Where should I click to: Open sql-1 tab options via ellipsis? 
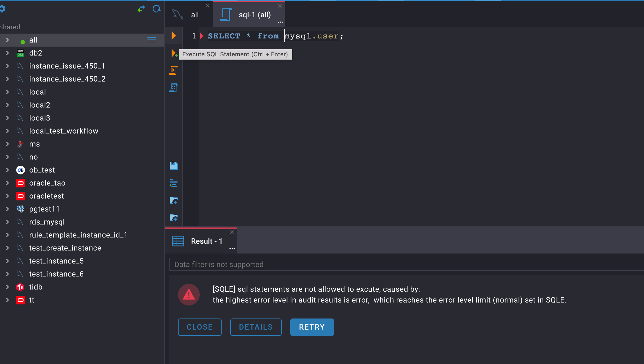tap(280, 23)
